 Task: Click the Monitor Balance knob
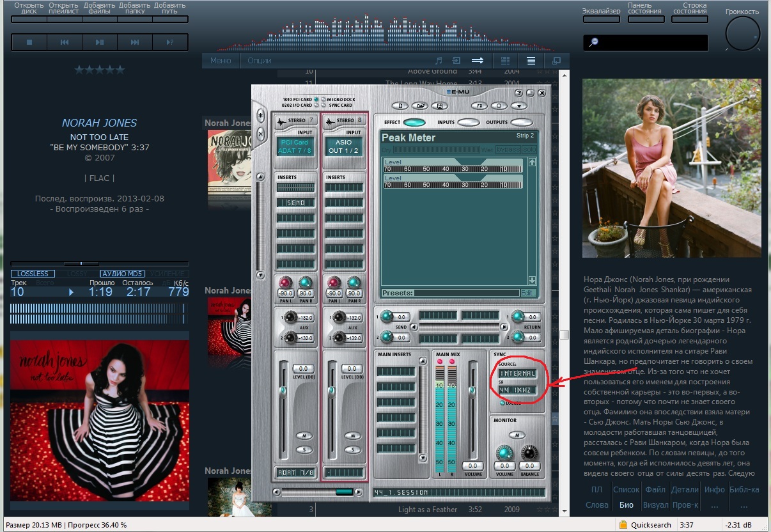point(529,453)
